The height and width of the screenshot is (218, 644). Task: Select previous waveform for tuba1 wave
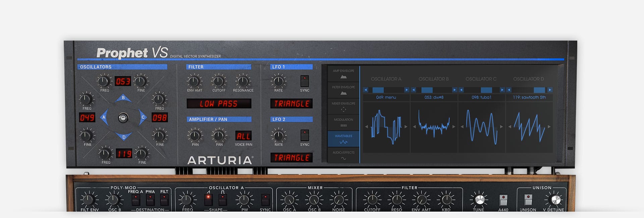pyautogui.click(x=462, y=127)
